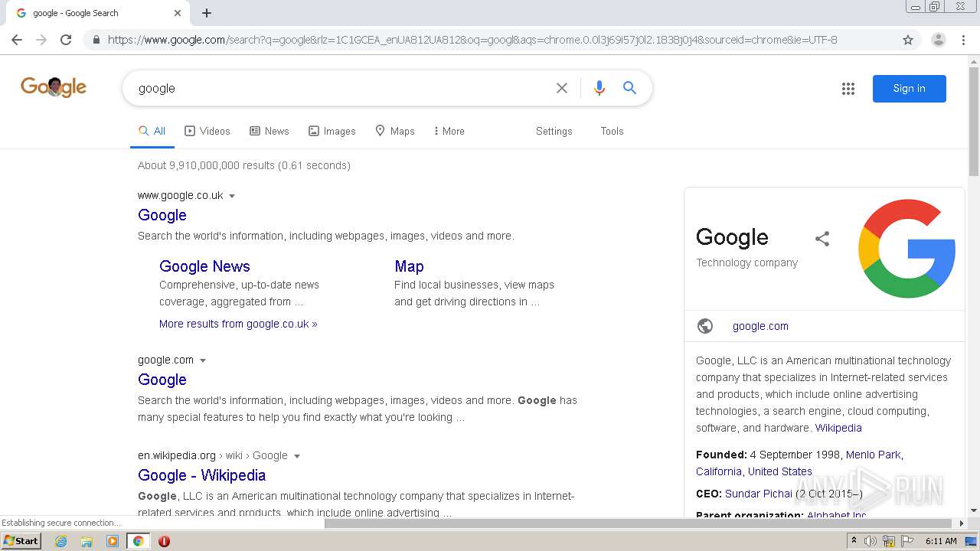Click the volume speaker tray icon

tap(870, 541)
